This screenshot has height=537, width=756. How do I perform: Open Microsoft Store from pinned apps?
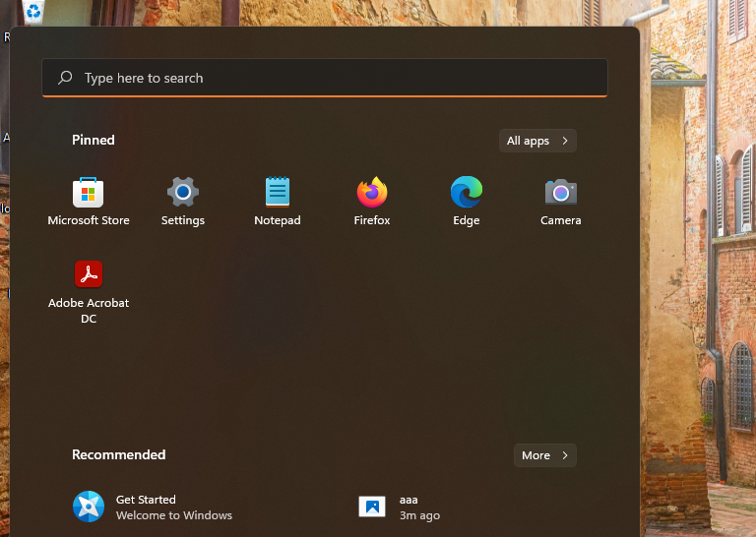[x=89, y=202]
